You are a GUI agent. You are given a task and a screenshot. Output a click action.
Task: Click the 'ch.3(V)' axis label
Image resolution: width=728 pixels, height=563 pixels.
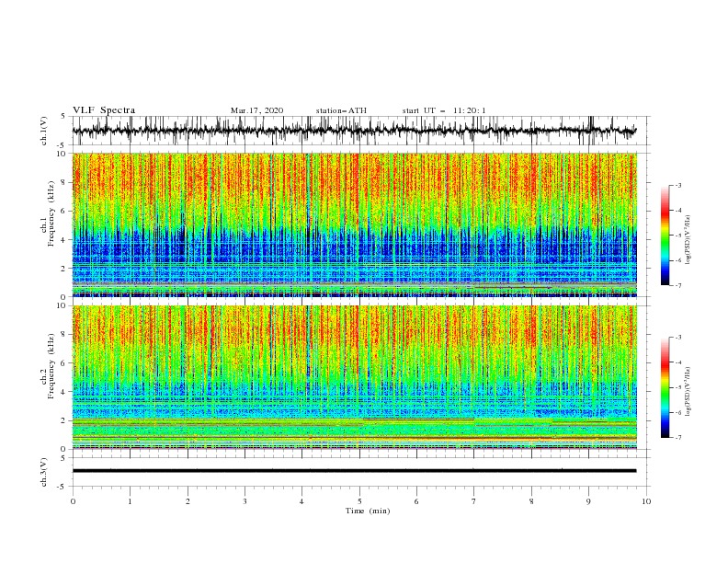click(44, 472)
